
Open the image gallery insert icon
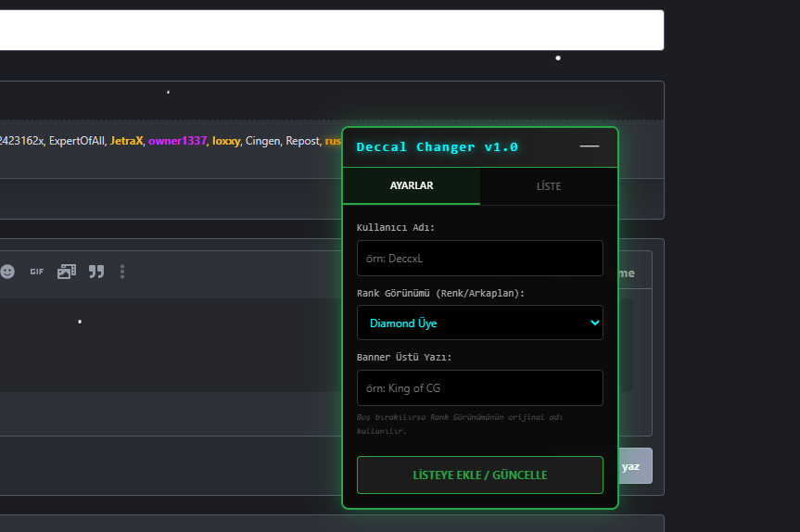(67, 272)
